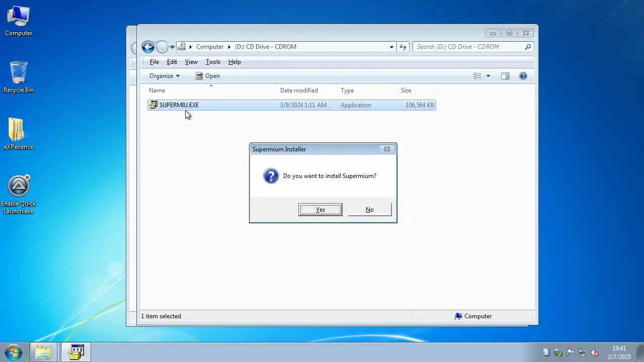644x362 pixels.
Task: Open the recent pages dropdown arrow
Action: point(172,47)
